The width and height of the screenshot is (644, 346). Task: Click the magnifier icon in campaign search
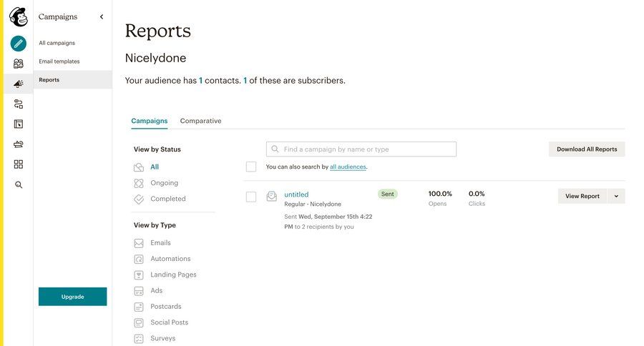click(x=275, y=149)
